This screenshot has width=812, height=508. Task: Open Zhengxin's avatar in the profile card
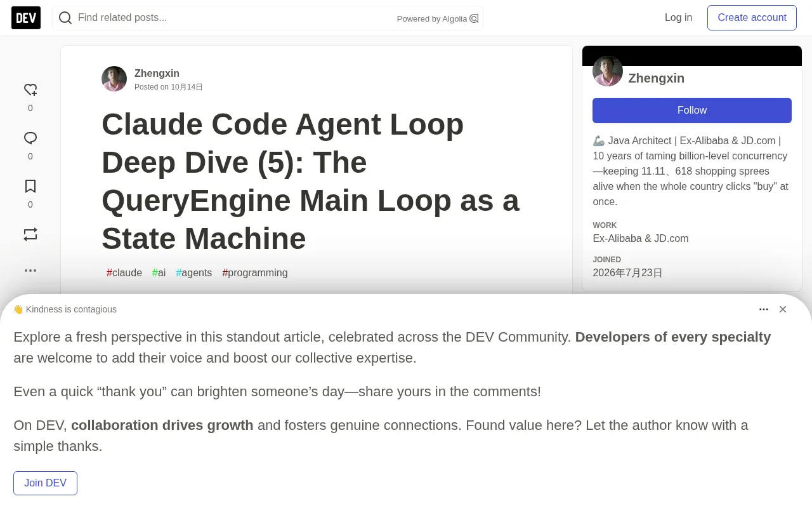coord(608,71)
